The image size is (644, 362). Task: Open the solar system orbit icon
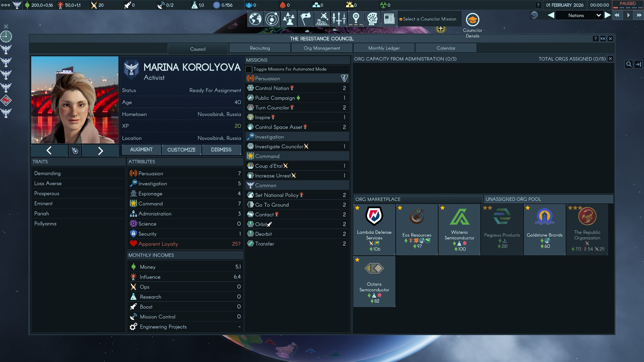point(272,19)
